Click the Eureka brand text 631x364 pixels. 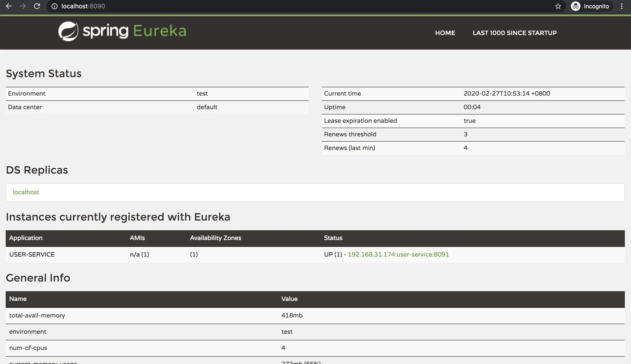[160, 31]
